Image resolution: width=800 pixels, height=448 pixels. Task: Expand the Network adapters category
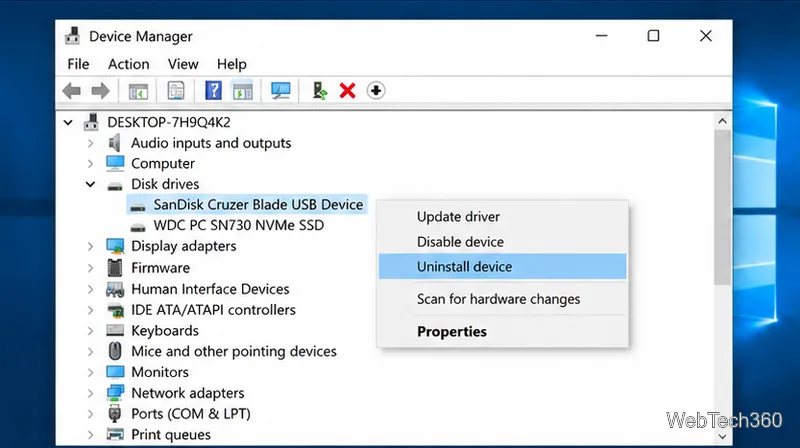point(90,393)
